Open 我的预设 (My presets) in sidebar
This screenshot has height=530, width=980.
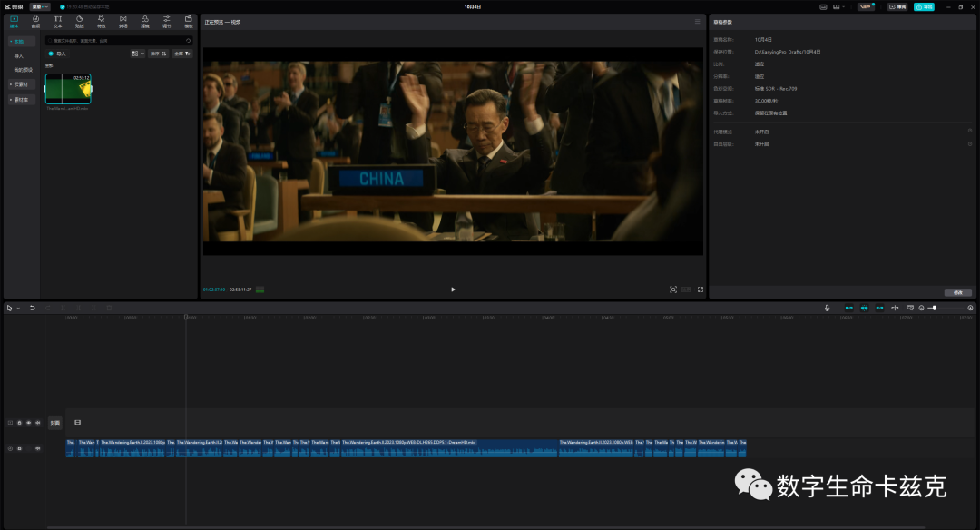point(23,70)
